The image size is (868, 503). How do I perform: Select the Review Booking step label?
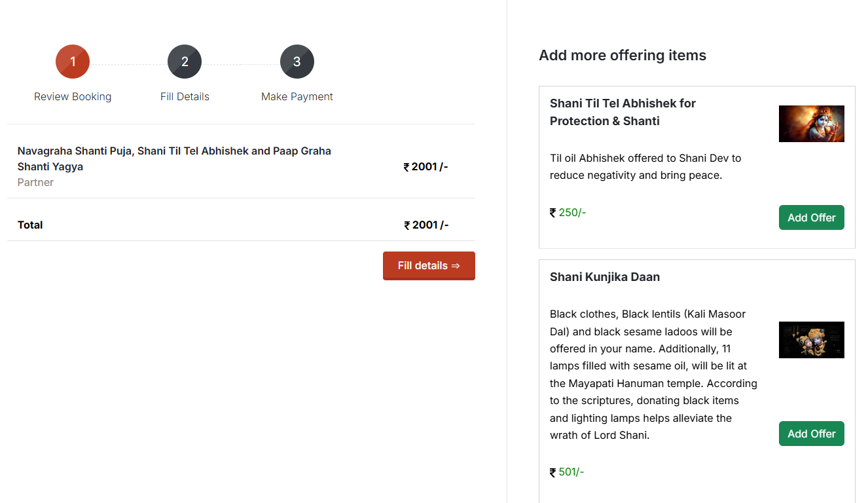tap(73, 96)
